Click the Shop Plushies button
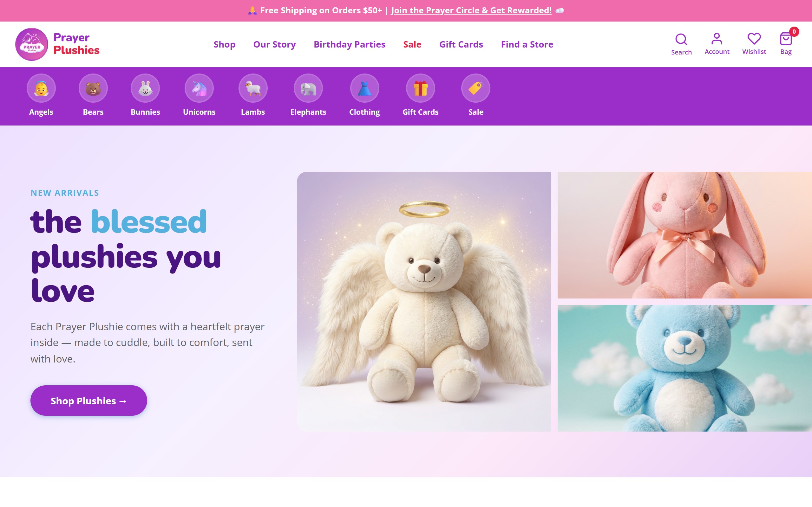 [88, 401]
